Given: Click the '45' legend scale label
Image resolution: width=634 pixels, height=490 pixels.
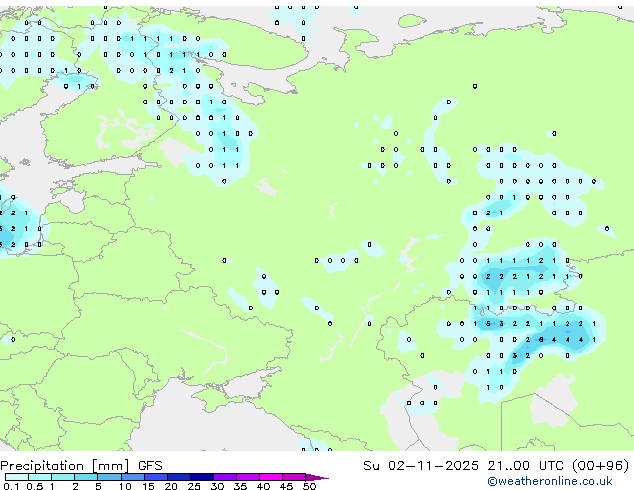Looking at the screenshot, I should pos(287,486).
